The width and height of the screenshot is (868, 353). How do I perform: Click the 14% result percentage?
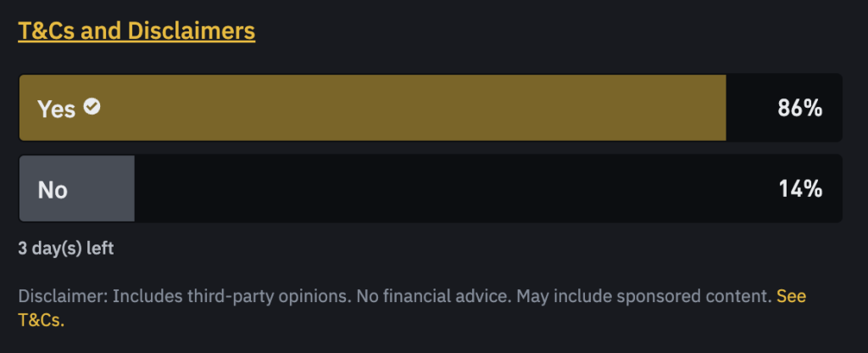pyautogui.click(x=800, y=189)
